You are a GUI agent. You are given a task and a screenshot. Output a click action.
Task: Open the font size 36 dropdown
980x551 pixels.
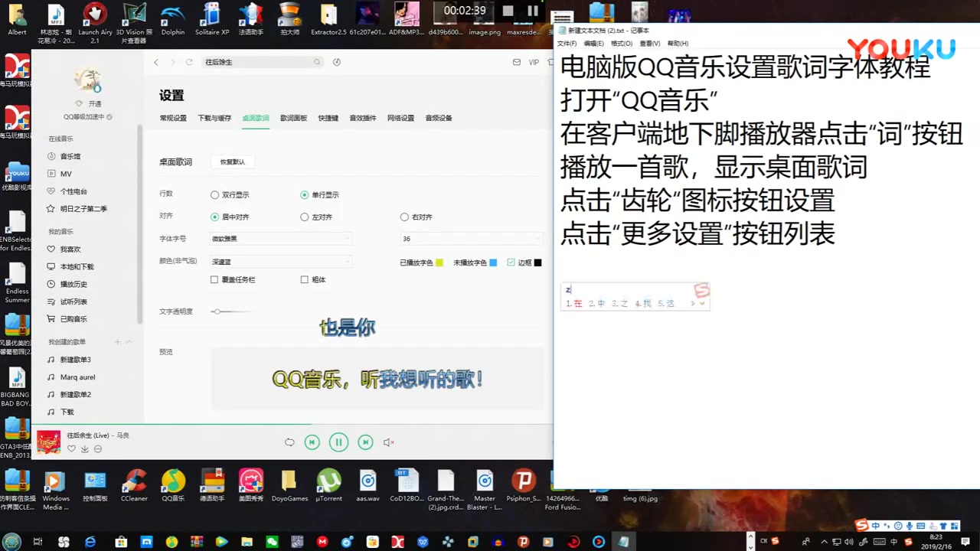point(471,239)
